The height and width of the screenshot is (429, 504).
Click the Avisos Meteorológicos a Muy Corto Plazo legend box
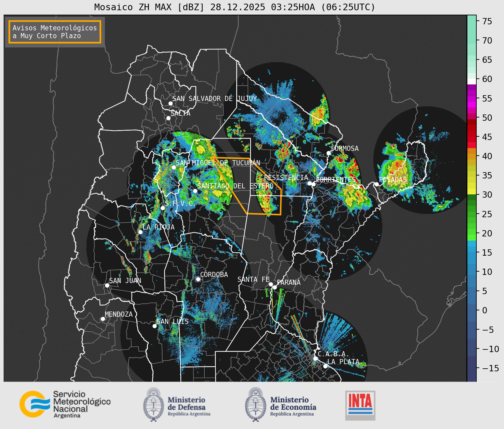[55, 32]
